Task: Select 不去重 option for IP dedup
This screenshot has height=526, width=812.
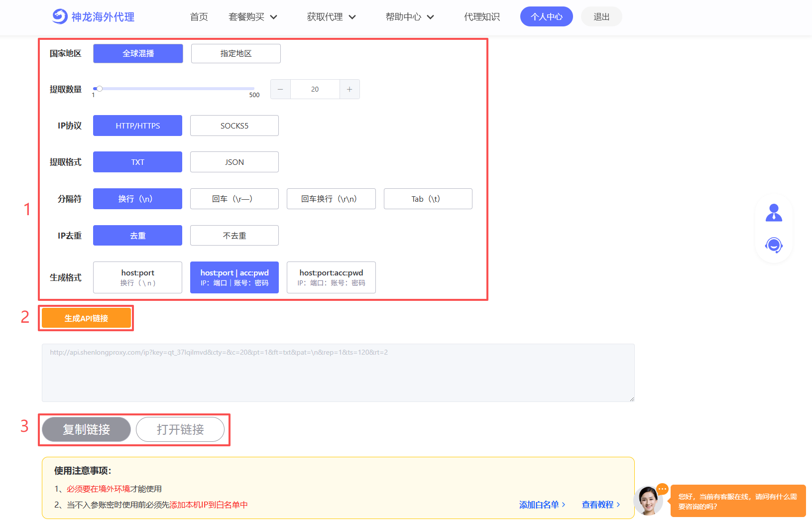Action: coord(234,236)
